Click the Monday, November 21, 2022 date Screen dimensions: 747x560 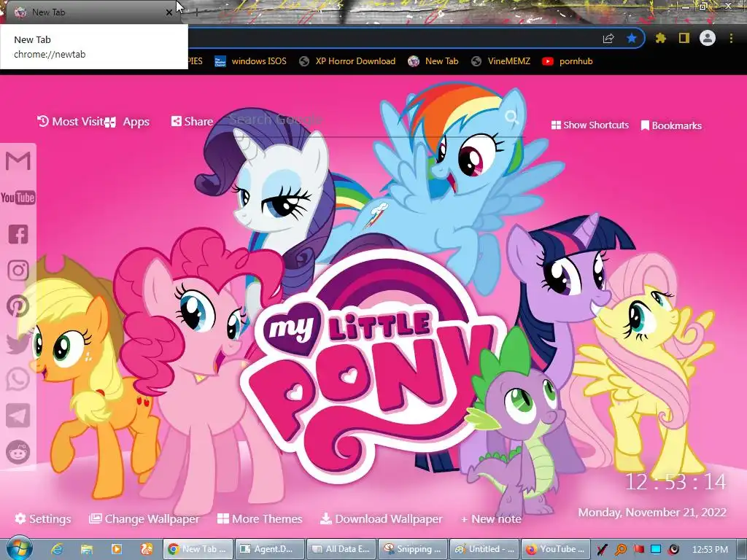pos(652,513)
